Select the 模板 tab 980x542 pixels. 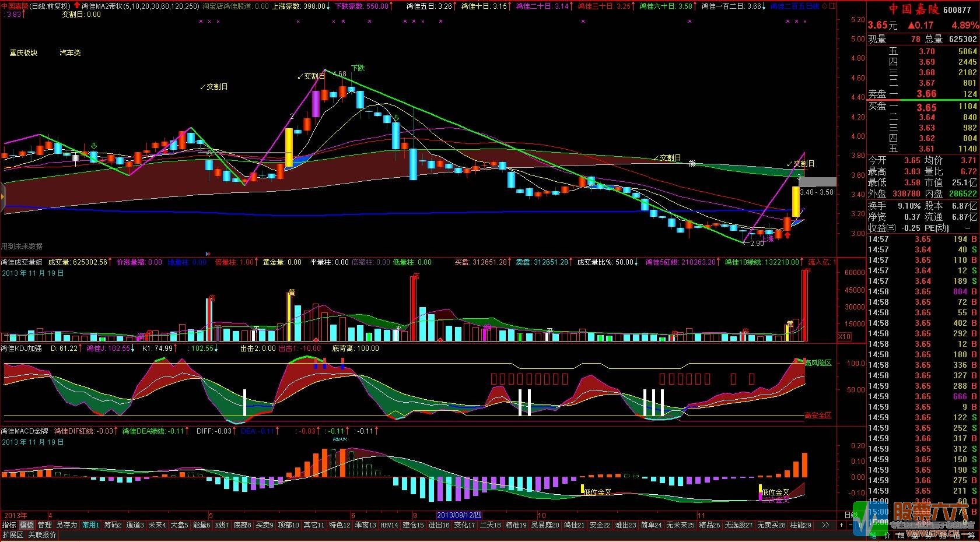26,525
